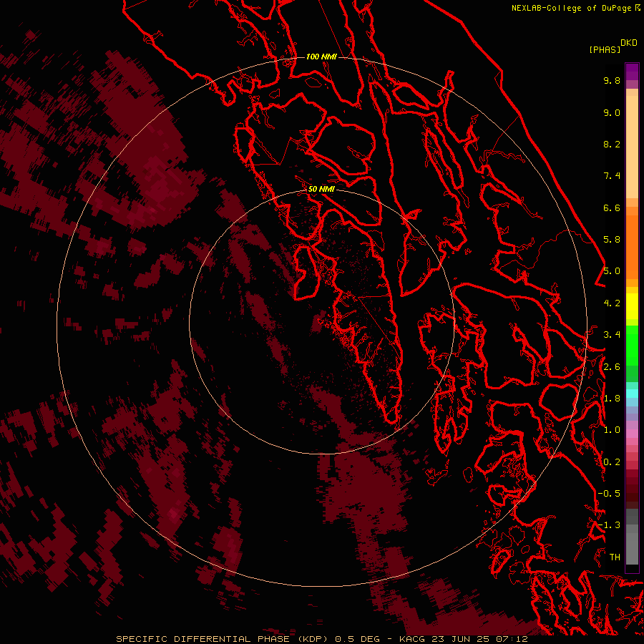Click the pale peach segment of color bar
Image resolution: width=644 pixels, height=644 pixels.
(632, 147)
